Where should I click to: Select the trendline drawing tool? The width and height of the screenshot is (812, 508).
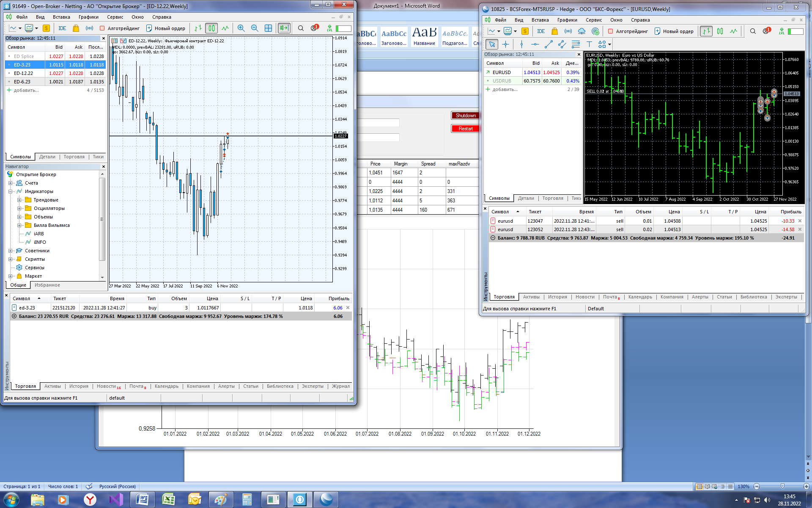pos(549,44)
